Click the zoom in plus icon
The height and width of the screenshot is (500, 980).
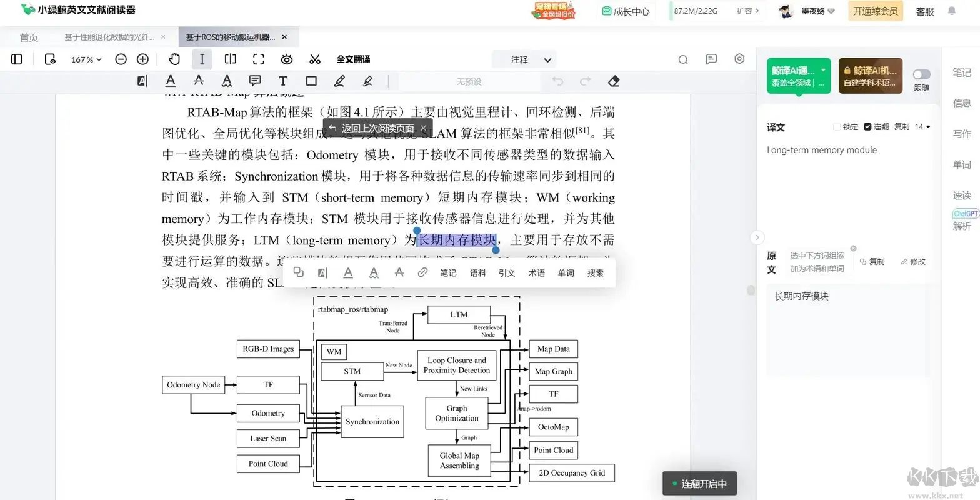pyautogui.click(x=142, y=59)
